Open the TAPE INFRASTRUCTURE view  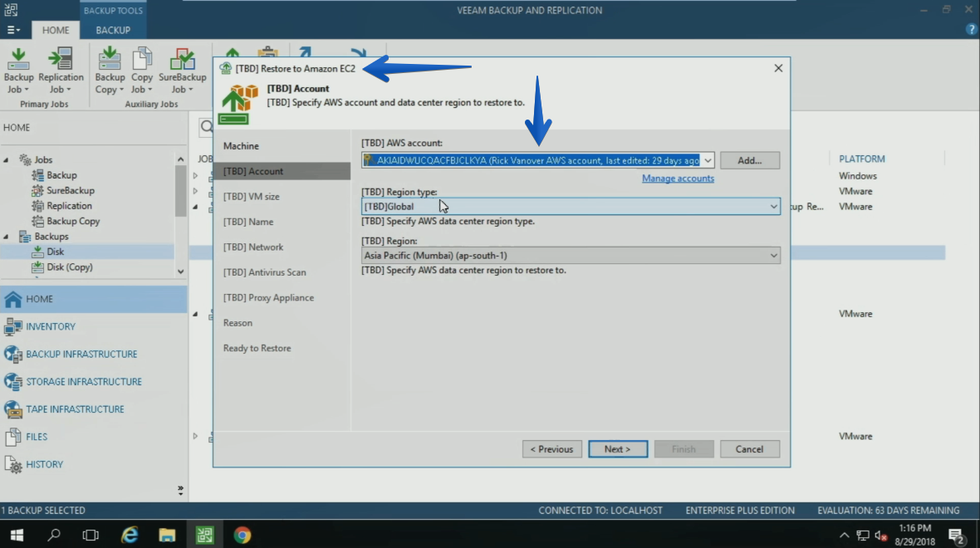[94, 409]
